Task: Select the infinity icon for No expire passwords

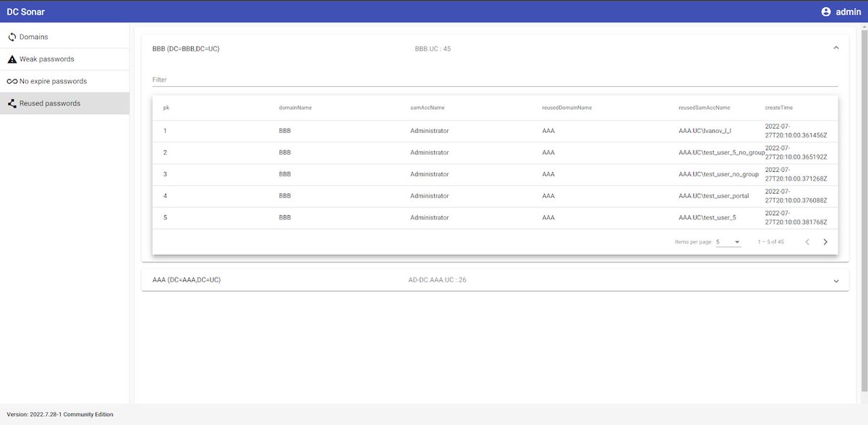Action: (x=12, y=81)
